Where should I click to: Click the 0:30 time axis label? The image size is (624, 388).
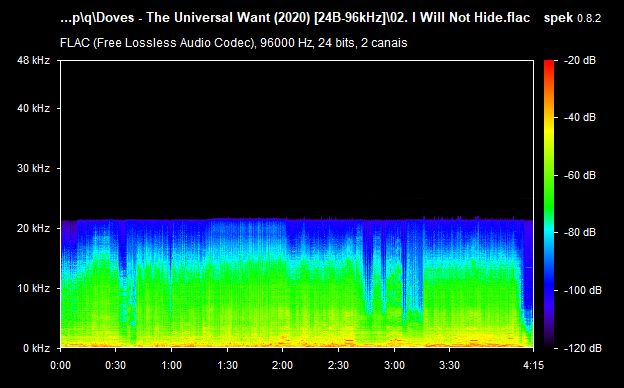(116, 365)
